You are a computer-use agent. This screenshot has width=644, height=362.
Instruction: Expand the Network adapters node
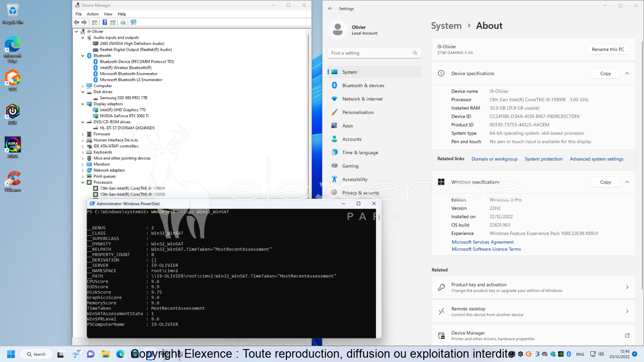83,170
